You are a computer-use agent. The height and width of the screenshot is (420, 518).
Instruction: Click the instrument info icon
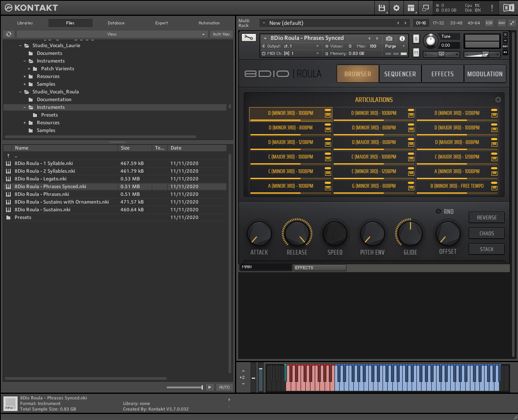[x=402, y=39]
